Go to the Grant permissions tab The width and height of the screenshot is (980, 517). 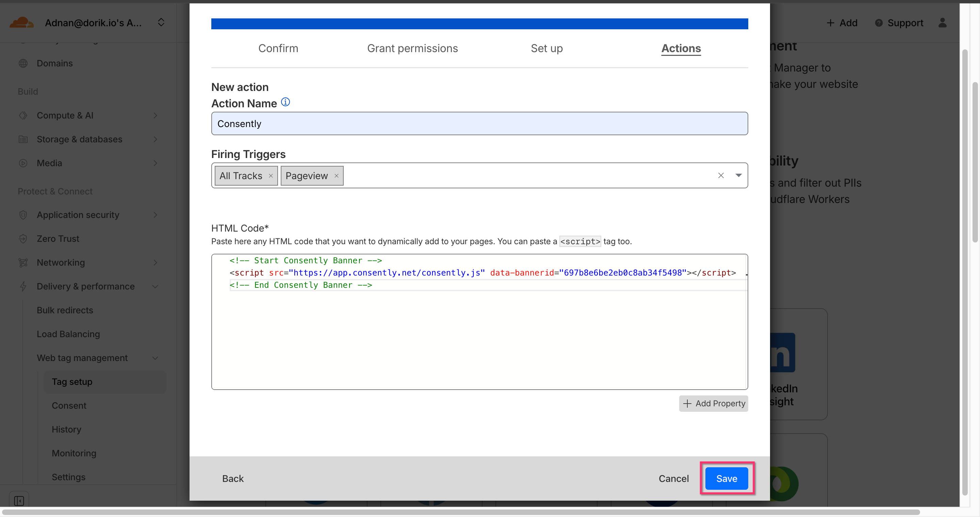[x=412, y=48]
